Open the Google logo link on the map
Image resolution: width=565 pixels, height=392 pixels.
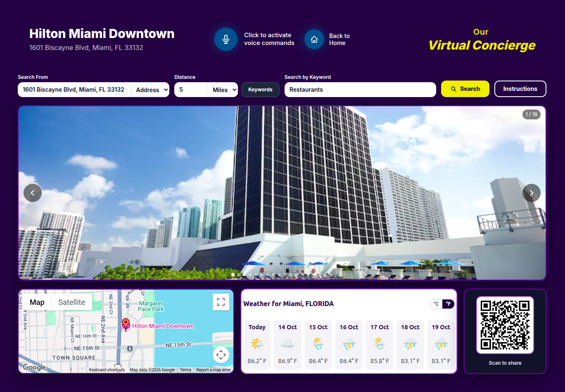(x=34, y=367)
